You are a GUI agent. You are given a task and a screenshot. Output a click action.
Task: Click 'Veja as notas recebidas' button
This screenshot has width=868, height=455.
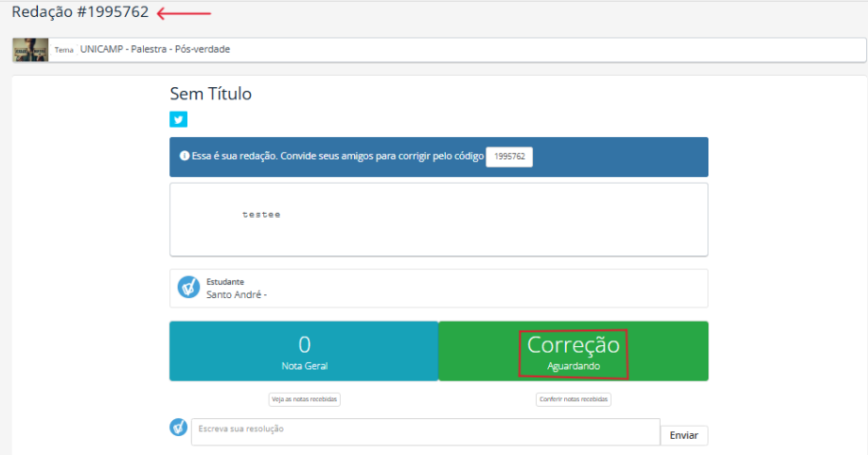click(305, 399)
